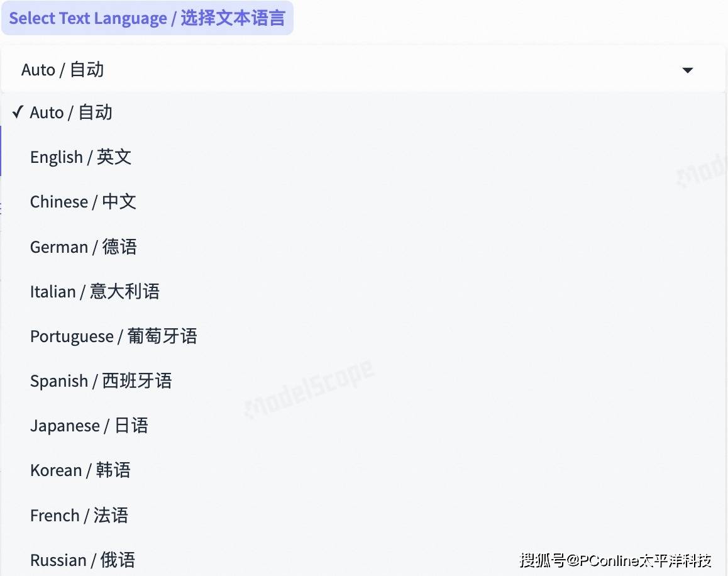Pick Japanese / 日语 language
Viewport: 728px width, 576px height.
click(89, 426)
